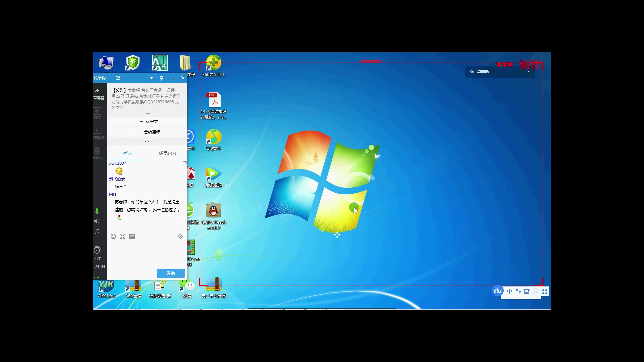This screenshot has height=362, width=644.
Task: Select user name 未来100?
Action: click(x=117, y=163)
